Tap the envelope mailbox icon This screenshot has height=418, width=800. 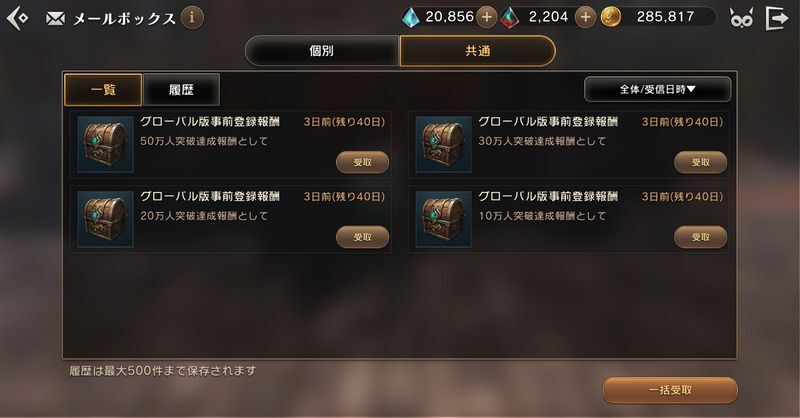coord(55,19)
